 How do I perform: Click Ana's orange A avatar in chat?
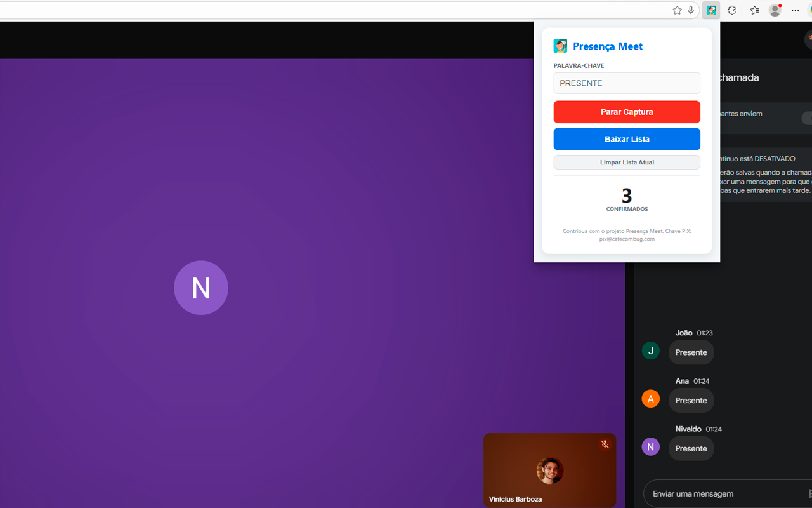coord(650,399)
